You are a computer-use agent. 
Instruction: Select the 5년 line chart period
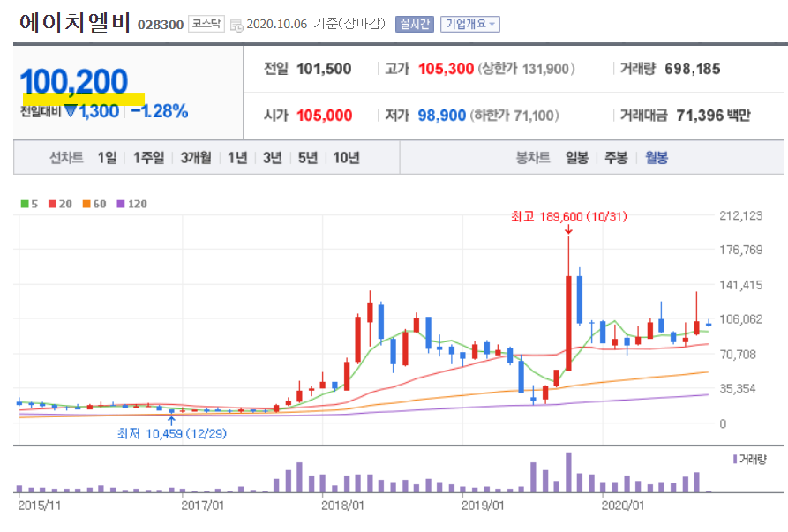[x=308, y=158]
